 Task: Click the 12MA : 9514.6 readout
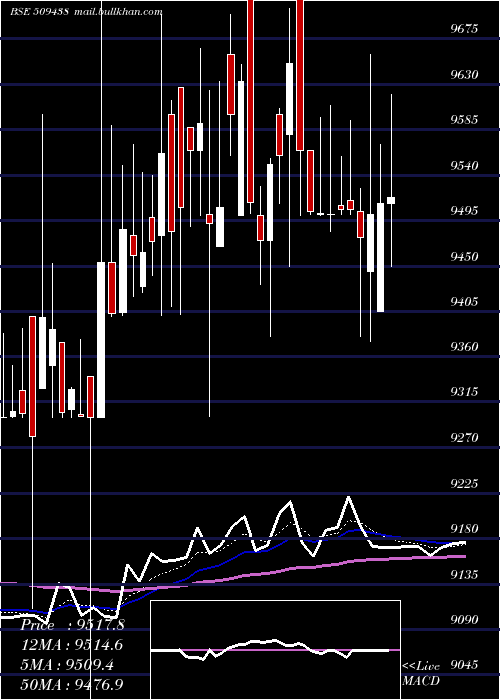pyautogui.click(x=71, y=646)
